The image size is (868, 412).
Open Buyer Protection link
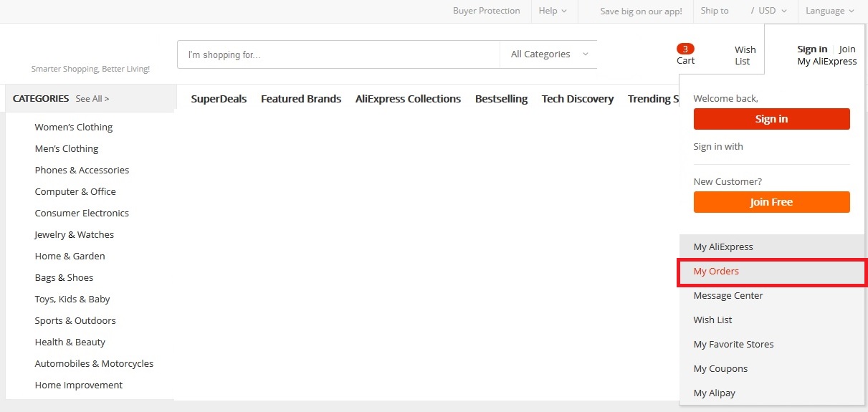(x=487, y=11)
